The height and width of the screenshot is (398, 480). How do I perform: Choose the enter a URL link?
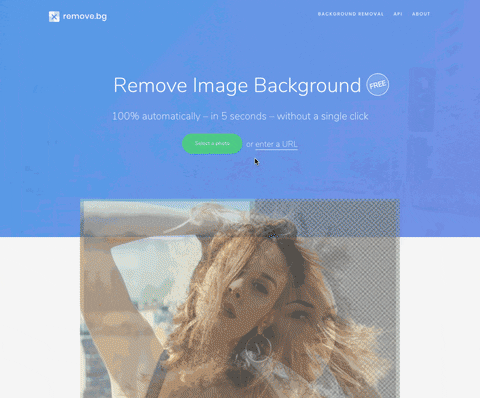coord(276,144)
